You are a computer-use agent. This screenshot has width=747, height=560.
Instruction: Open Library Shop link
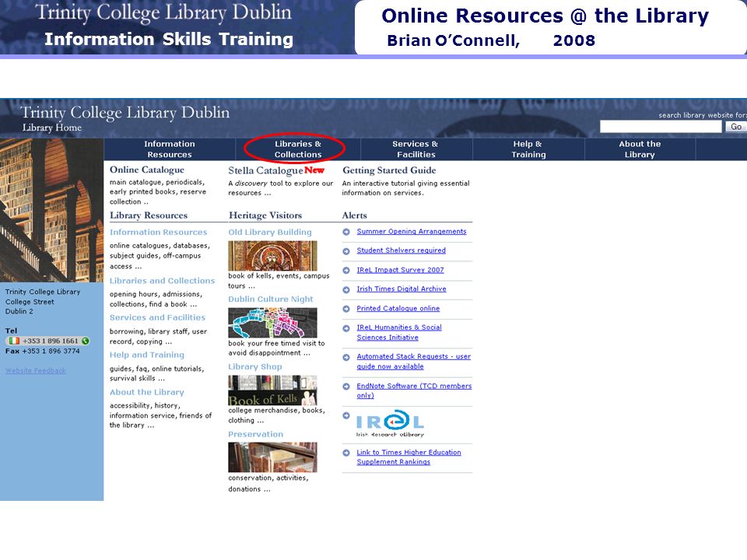point(255,366)
